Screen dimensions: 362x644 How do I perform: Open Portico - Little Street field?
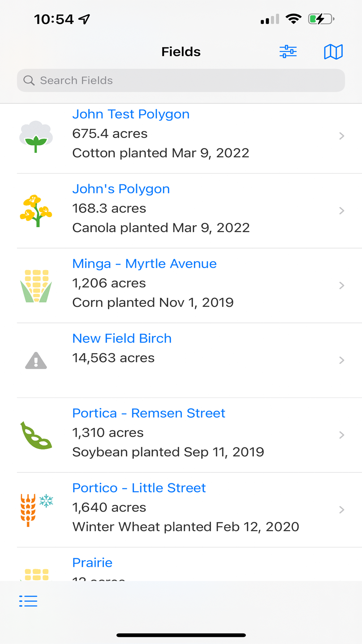click(x=139, y=488)
